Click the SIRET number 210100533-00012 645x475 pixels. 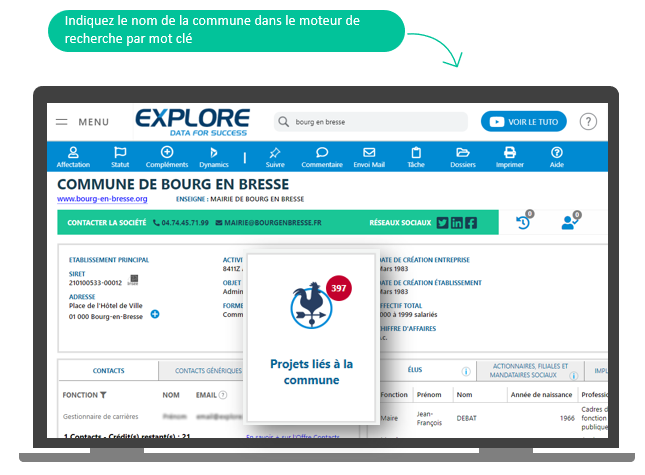[x=95, y=283]
